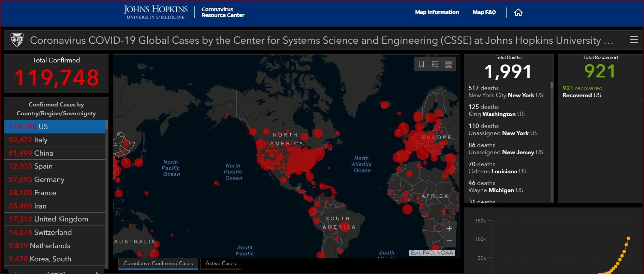The width and height of the screenshot is (644, 274).
Task: Select 110 deaths Unassigned New York entry
Action: click(507, 130)
